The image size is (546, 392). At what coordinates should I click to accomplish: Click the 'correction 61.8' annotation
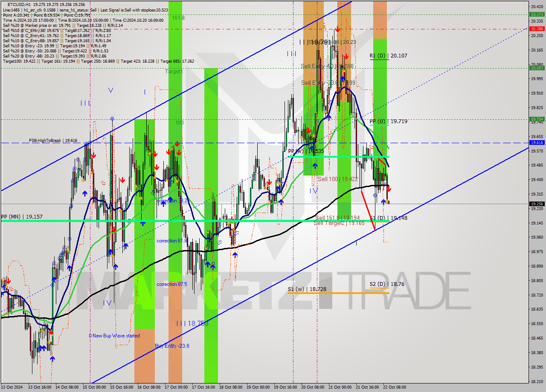172,241
